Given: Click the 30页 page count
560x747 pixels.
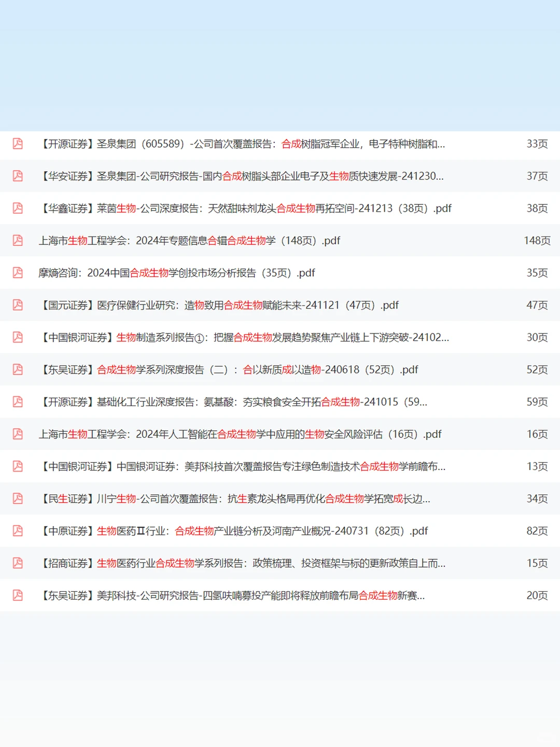Looking at the screenshot, I should (x=537, y=337).
